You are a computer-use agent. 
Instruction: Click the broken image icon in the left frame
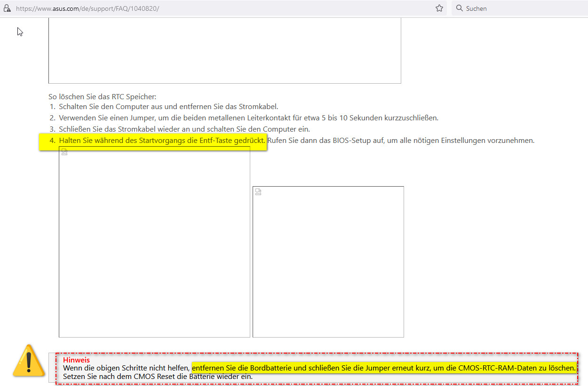click(x=64, y=151)
